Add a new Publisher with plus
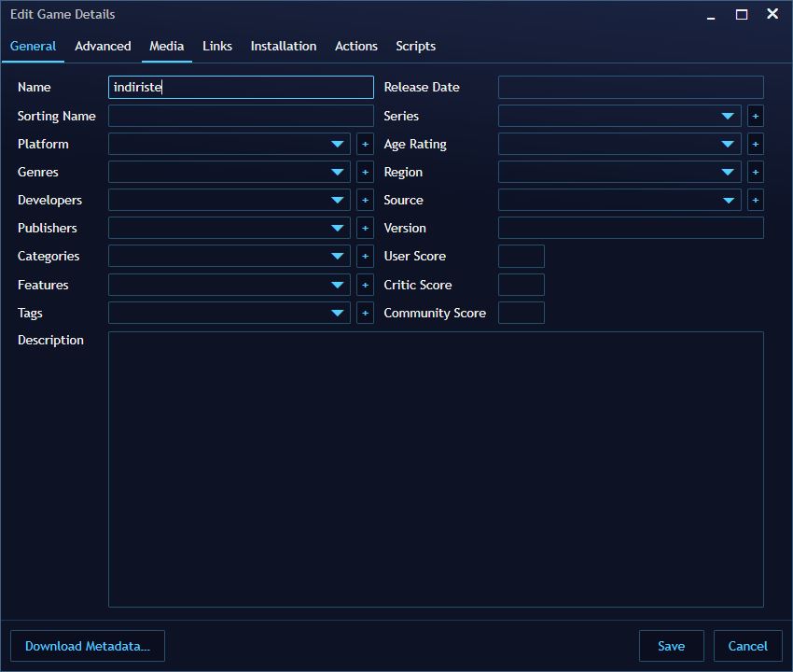 pos(365,229)
